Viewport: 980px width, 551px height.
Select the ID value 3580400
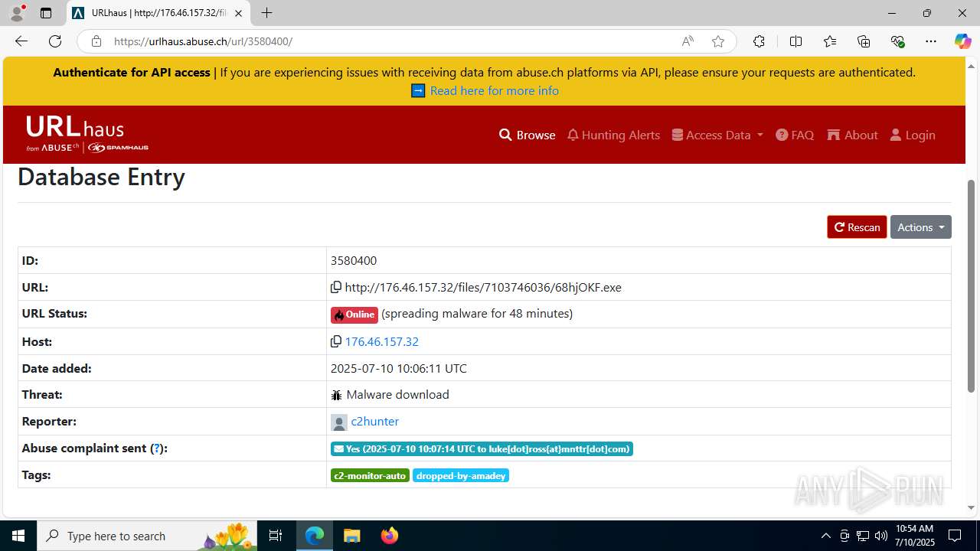[354, 260]
